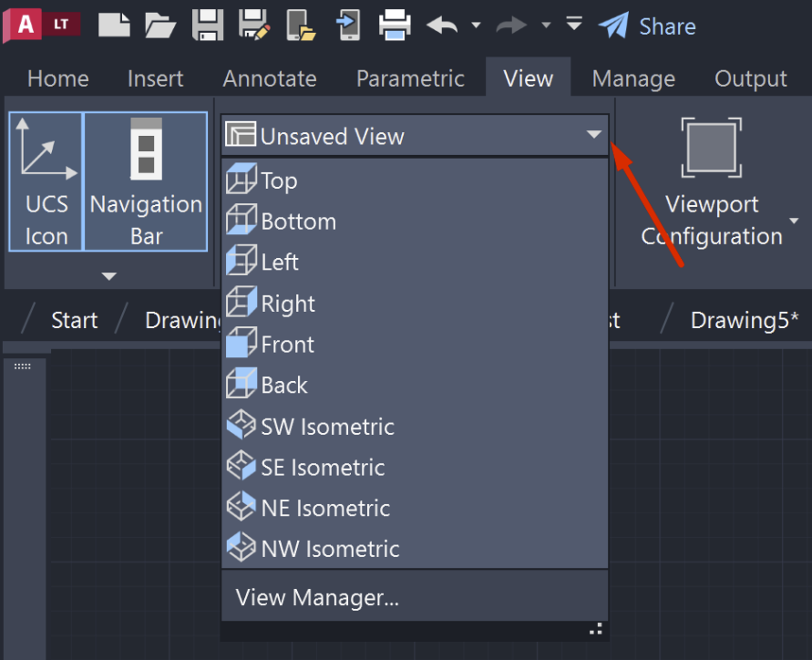Open an existing drawing
Viewport: 812px width, 660px height.
click(x=160, y=26)
